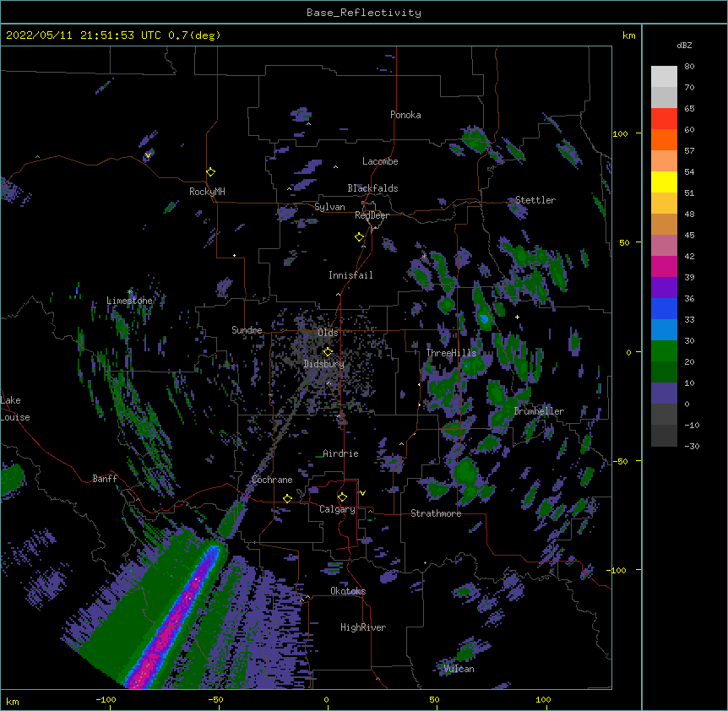Image resolution: width=728 pixels, height=711 pixels.
Task: Click the Blackfalds city label
Action: [x=372, y=188]
